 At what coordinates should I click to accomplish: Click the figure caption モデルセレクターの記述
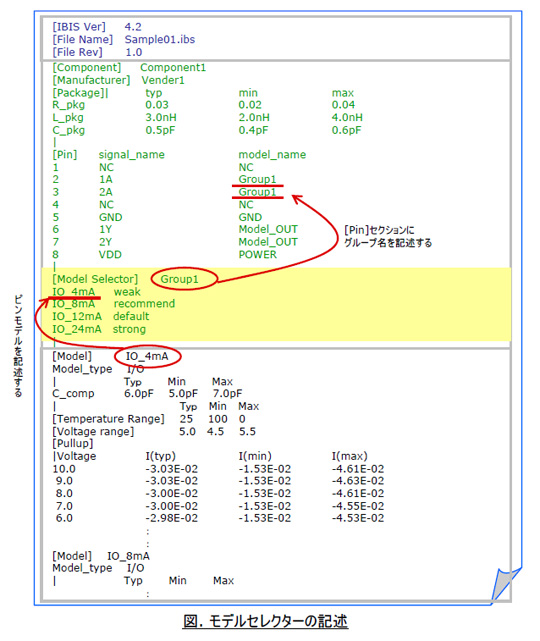tap(278, 622)
